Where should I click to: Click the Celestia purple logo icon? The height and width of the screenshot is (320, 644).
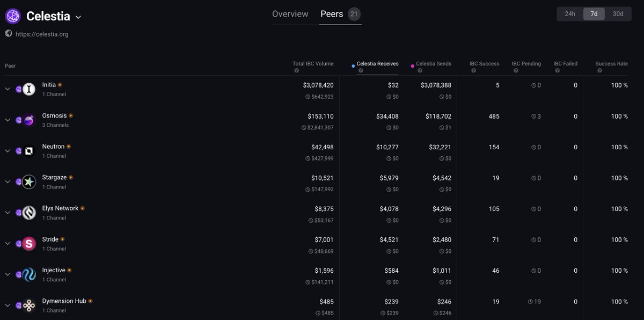pos(13,16)
